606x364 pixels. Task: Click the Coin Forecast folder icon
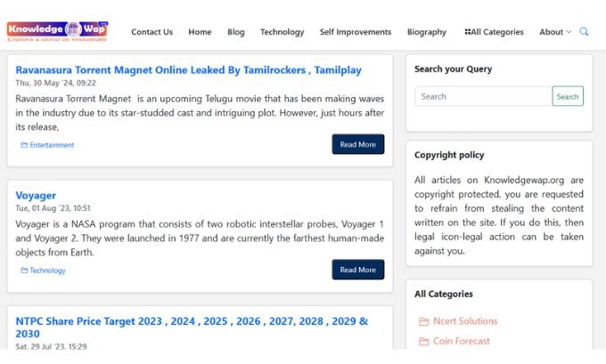pos(423,341)
